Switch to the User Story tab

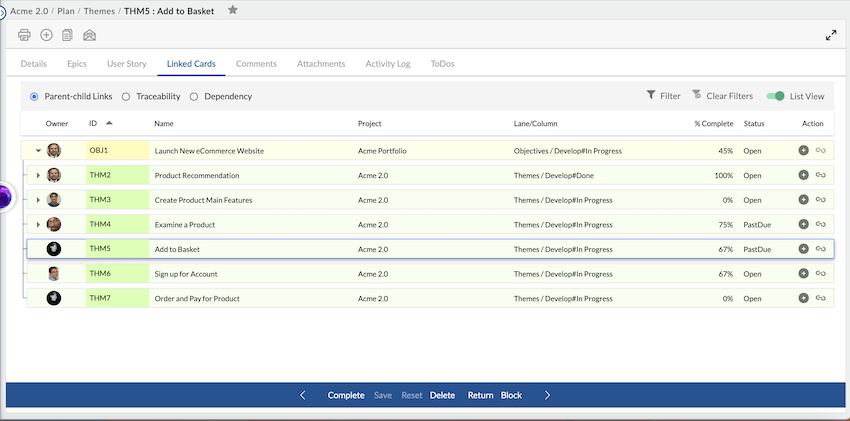pos(127,63)
